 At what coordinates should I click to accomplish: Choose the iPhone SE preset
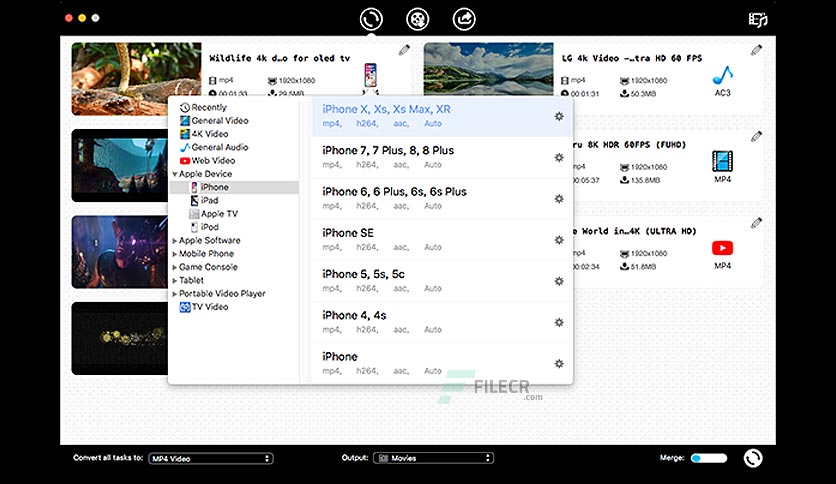coord(442,240)
